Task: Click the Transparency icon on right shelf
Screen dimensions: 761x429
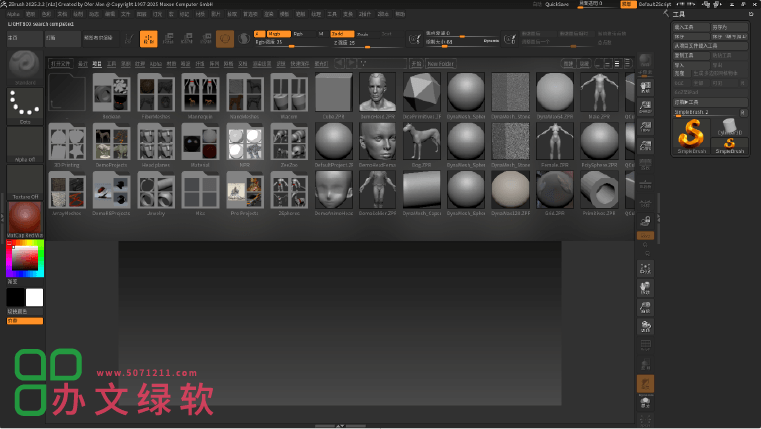Action: click(x=645, y=365)
